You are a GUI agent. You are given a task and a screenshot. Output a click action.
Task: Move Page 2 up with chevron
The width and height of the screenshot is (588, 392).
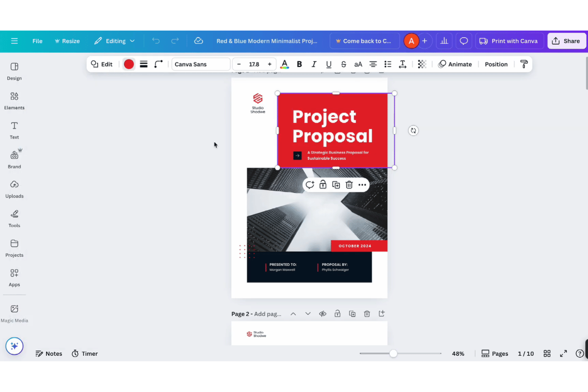point(293,314)
